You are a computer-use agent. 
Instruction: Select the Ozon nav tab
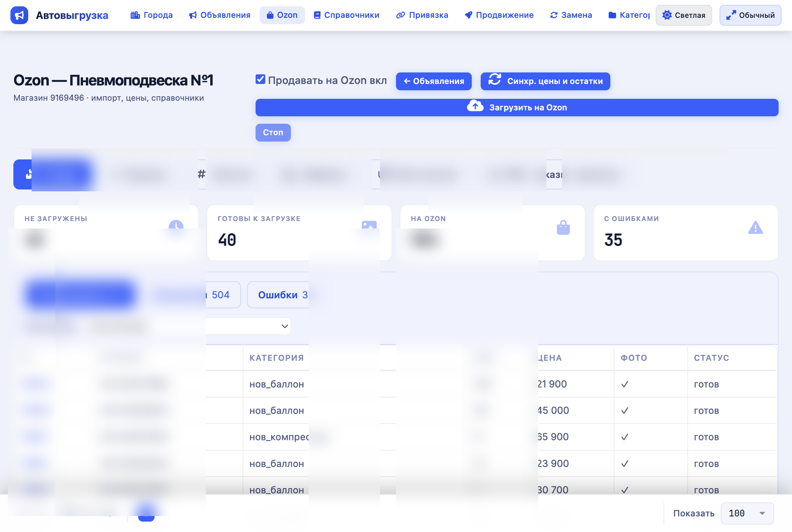(282, 15)
